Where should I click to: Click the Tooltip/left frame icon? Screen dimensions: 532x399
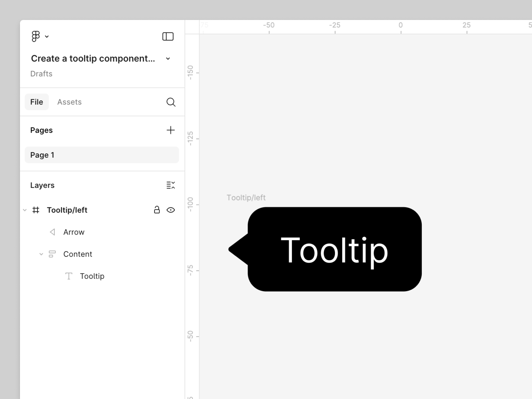36,210
